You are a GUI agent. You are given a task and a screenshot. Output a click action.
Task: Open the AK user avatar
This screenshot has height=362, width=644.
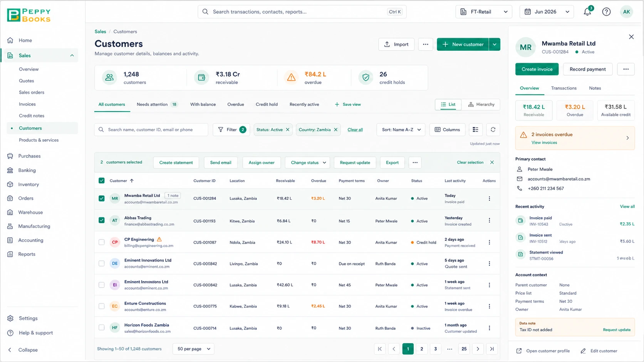(627, 12)
